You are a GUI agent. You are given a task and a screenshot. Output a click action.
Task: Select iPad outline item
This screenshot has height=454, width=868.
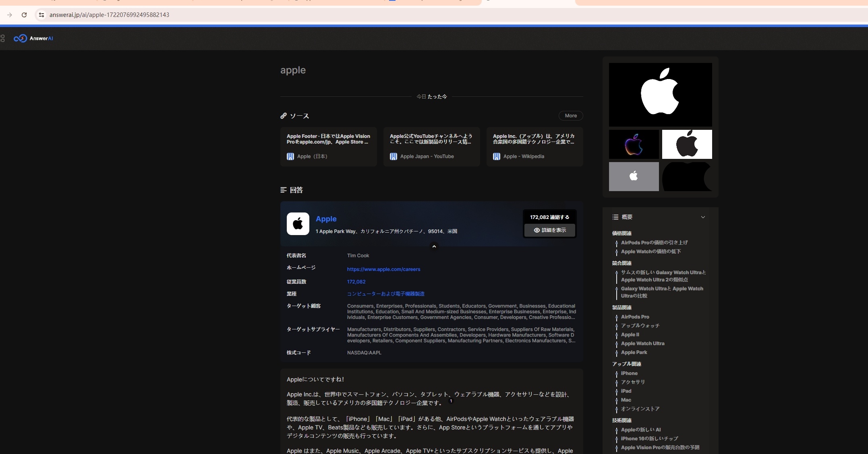click(626, 391)
